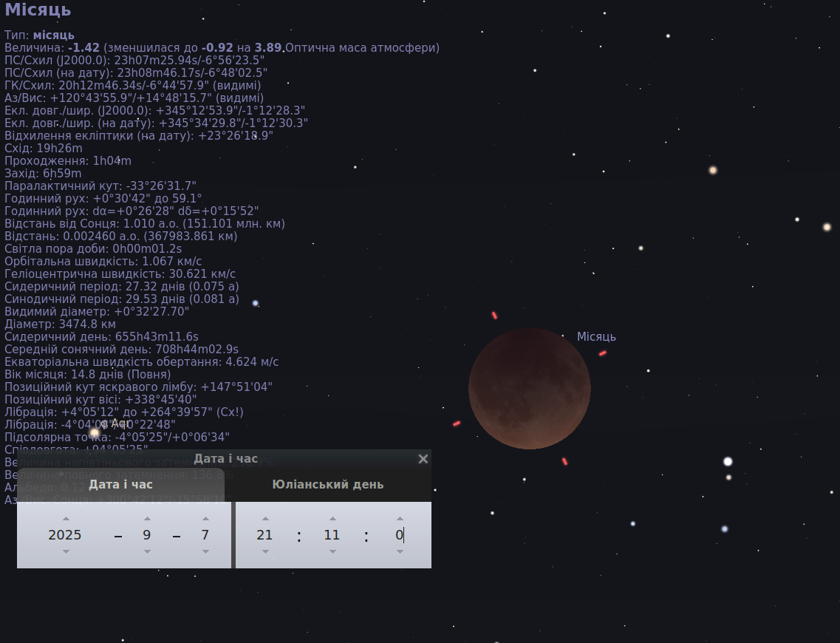Click the Схід: 19h26m line
840x643 pixels.
(44, 148)
